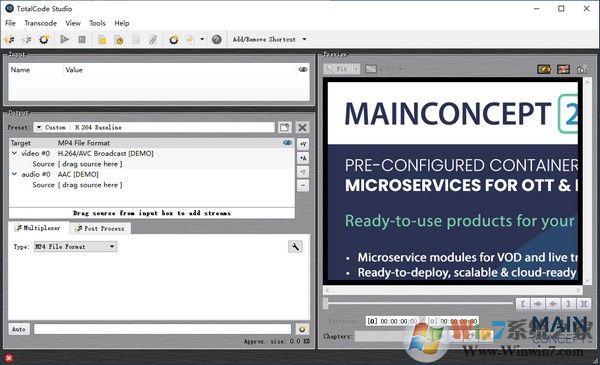This screenshot has width=600, height=365.
Task: Open multiplexer settings with wrench icon
Action: pos(295,247)
